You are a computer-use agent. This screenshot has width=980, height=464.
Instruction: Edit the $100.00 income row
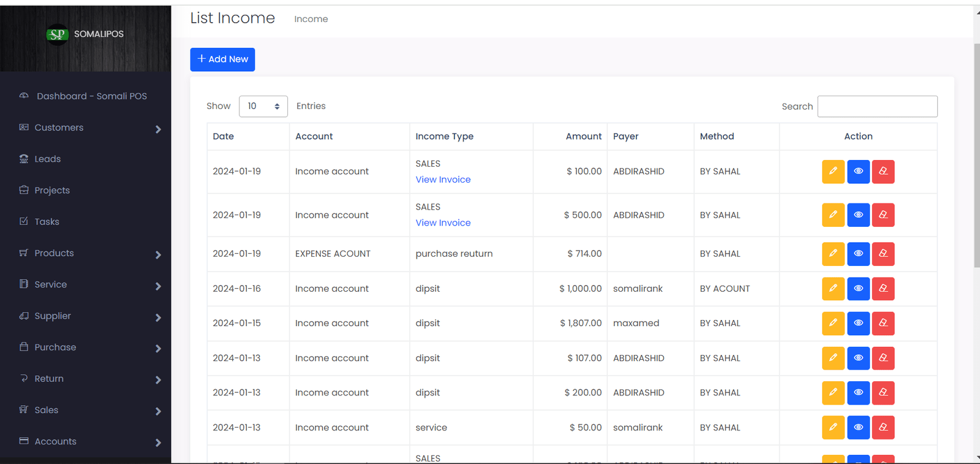(x=833, y=172)
